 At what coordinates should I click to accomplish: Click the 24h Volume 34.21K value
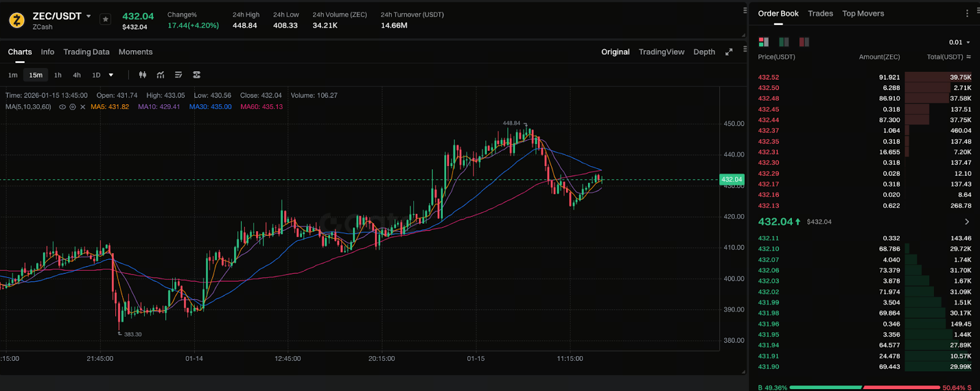[x=325, y=26]
